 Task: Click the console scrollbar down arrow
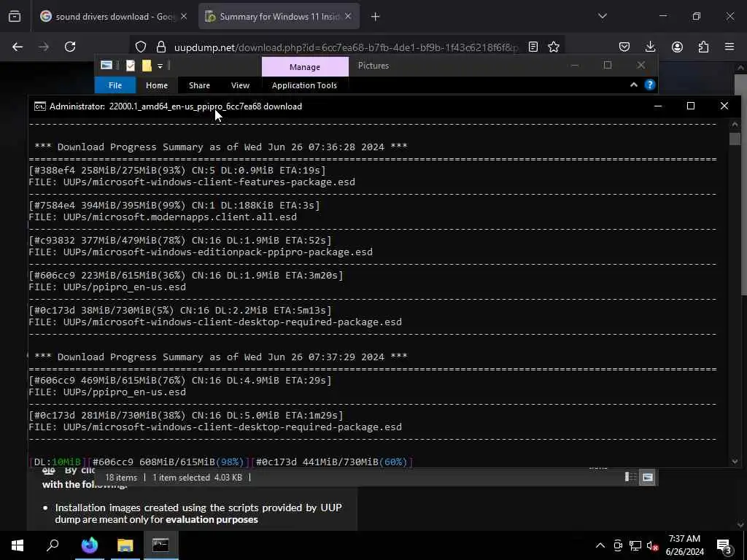(x=735, y=461)
